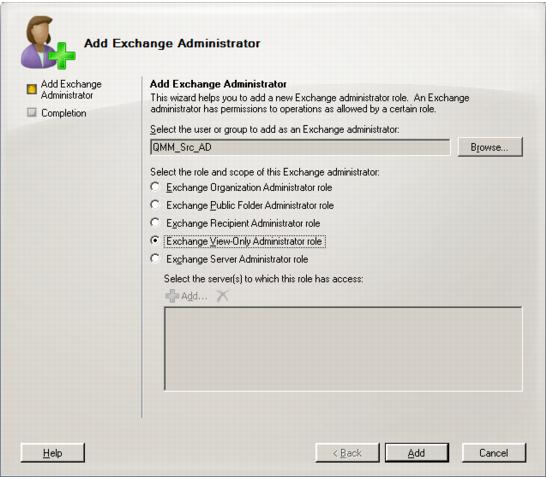This screenshot has height=477, width=547.
Task: Click inside the empty server list box
Action: pyautogui.click(x=343, y=349)
